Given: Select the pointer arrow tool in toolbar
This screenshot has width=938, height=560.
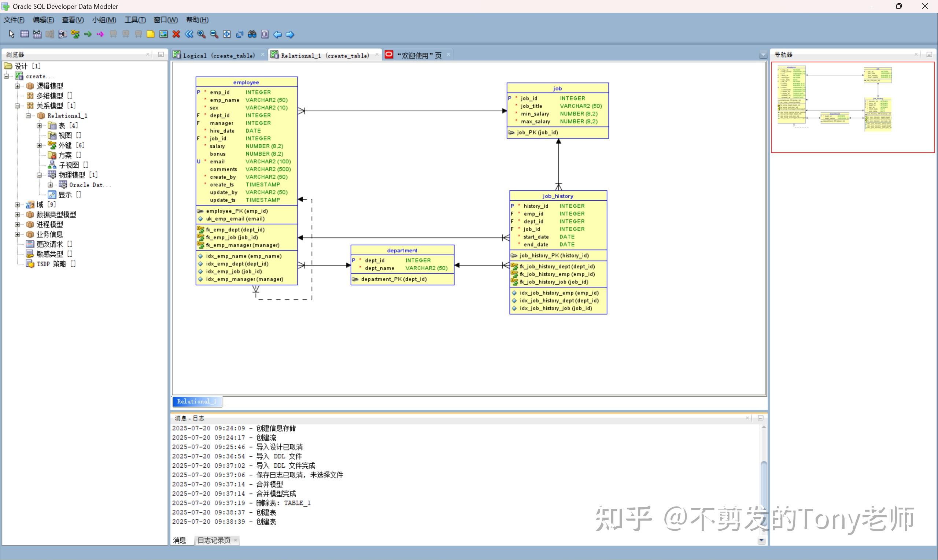Looking at the screenshot, I should coord(11,34).
